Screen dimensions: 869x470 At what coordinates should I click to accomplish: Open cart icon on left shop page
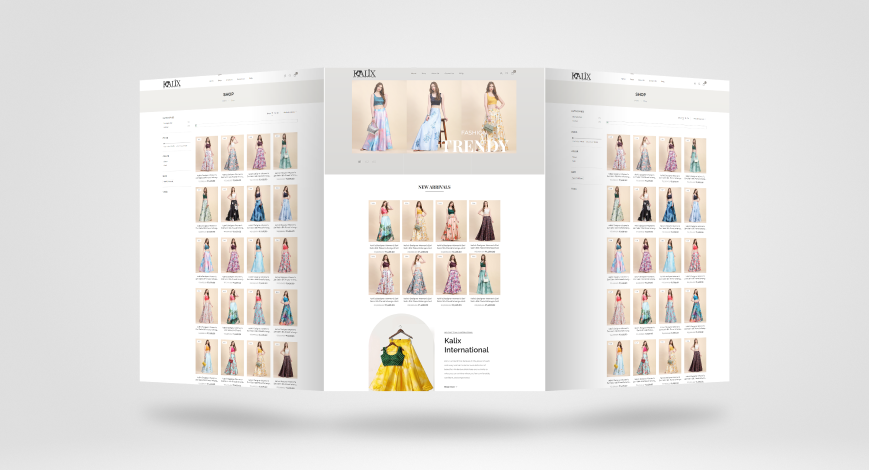coord(296,74)
